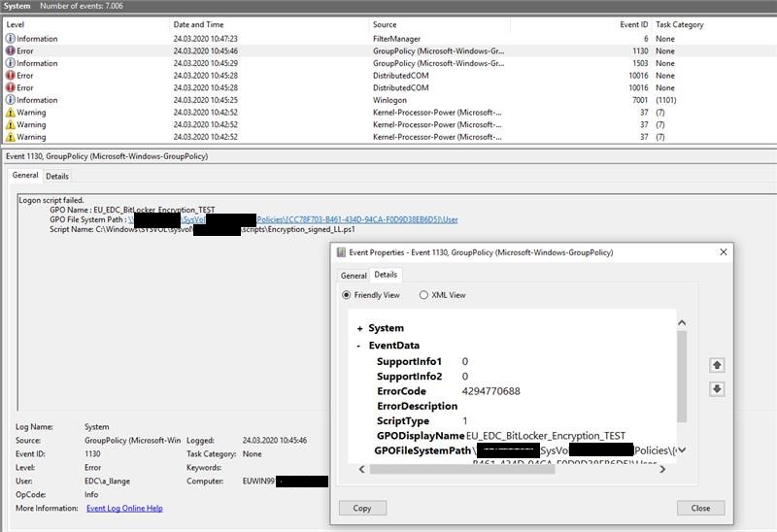Click the SupportInfo1 field label
The width and height of the screenshot is (777, 532).
pyautogui.click(x=409, y=361)
